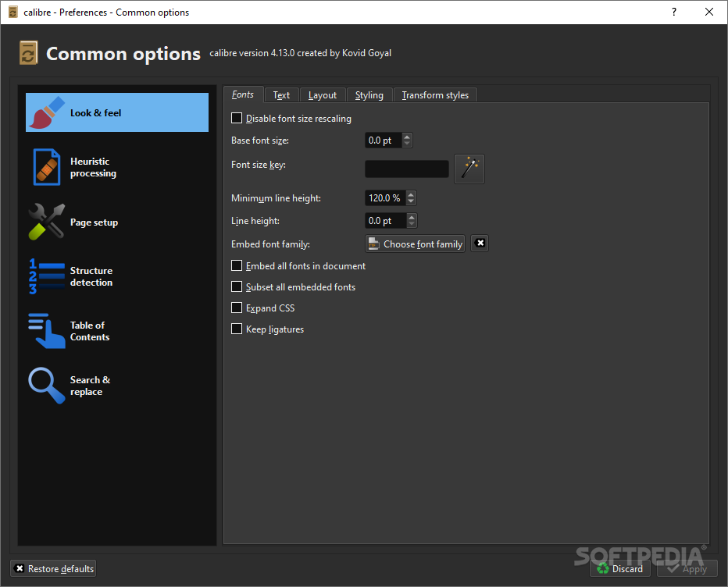Launch the font size key wizard wand
Image resolution: width=728 pixels, height=587 pixels.
469,169
